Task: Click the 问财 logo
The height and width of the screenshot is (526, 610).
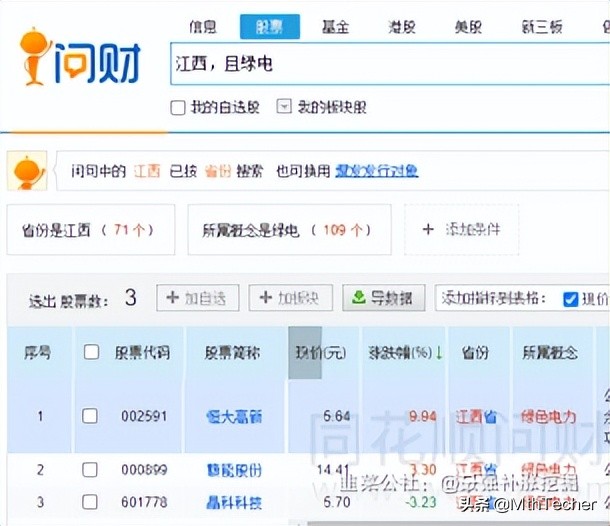Action: 80,57
